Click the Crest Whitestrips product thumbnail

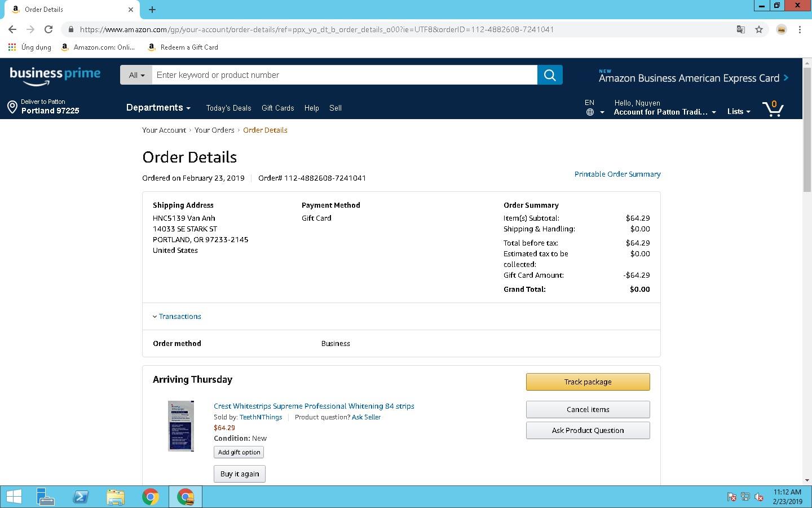181,426
